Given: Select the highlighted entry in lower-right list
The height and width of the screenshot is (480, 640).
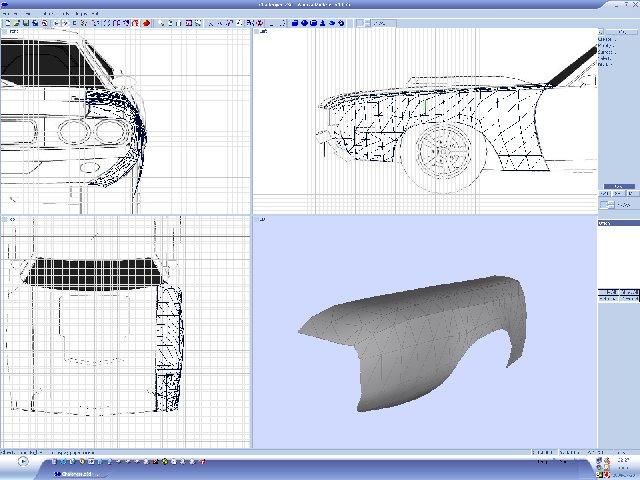Looking at the screenshot, I should tap(618, 291).
